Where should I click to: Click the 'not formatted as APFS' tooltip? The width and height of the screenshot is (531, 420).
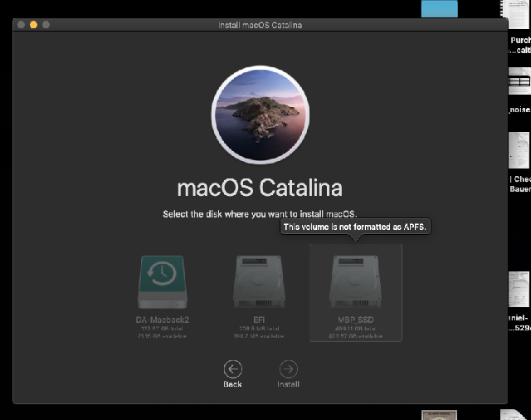point(355,227)
